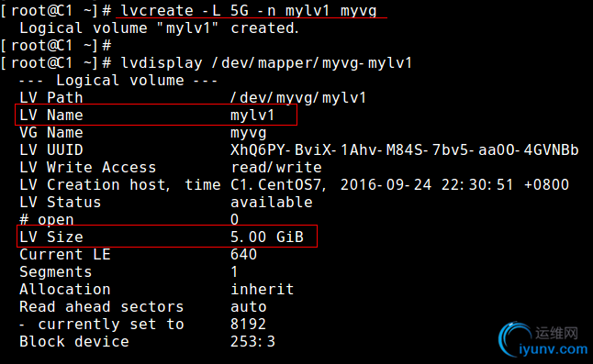Click the LV Path /dev/myvg/mylv1
This screenshot has height=364, width=593.
coord(298,98)
